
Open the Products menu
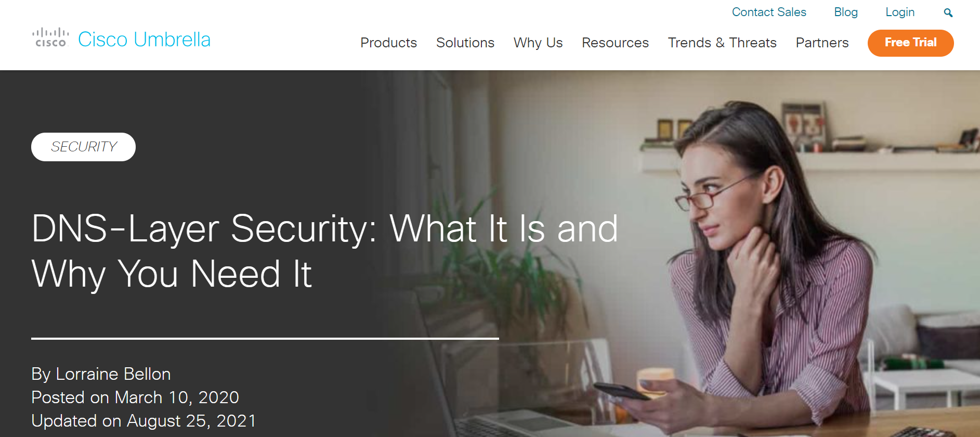(388, 43)
